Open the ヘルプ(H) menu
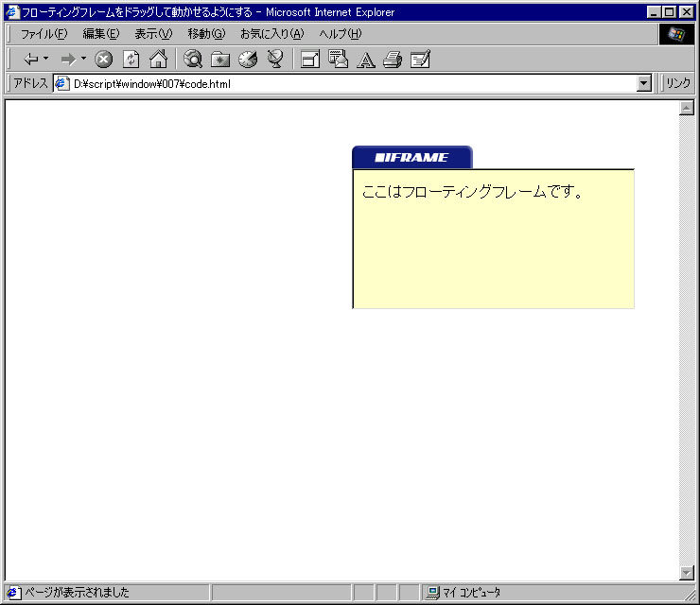Screen dimensions: 700x605 click(x=341, y=33)
